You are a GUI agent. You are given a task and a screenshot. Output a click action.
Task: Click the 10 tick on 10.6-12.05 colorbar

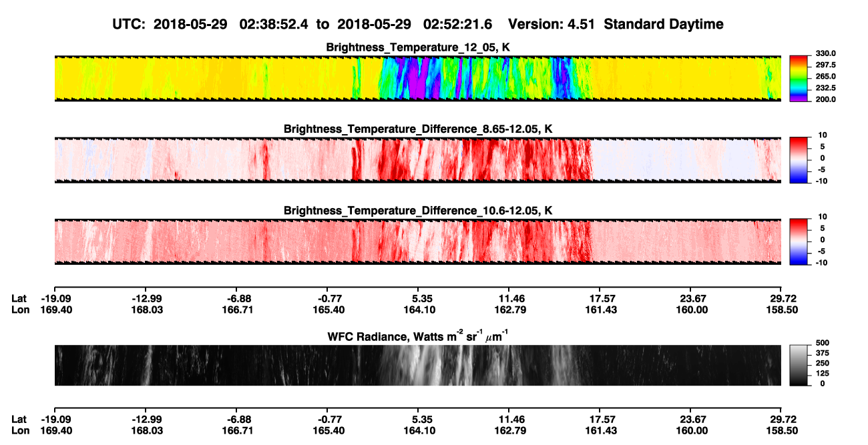coord(823,217)
